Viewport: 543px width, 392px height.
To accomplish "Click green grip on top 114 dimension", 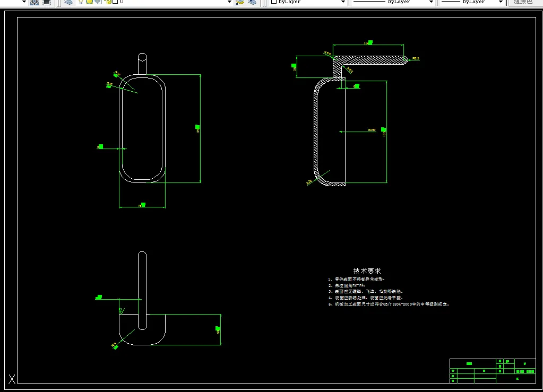I will coord(370,42).
